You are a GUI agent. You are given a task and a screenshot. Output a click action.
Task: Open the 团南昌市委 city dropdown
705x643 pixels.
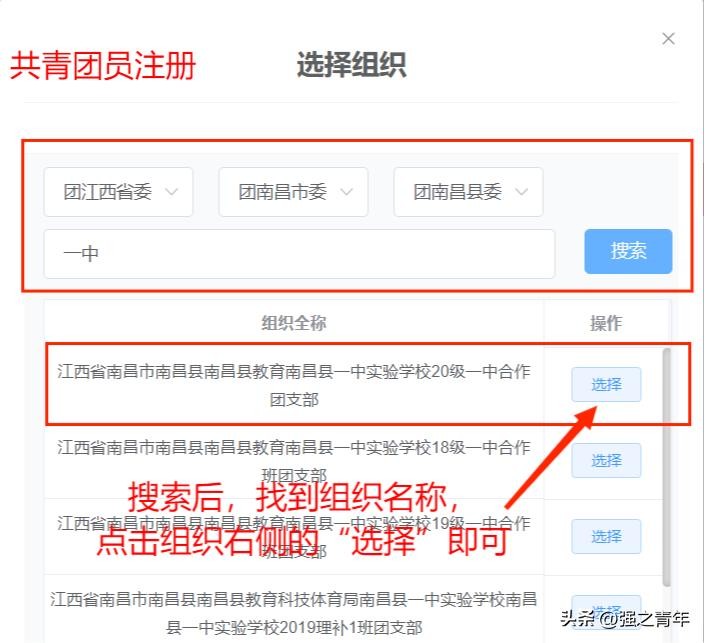tap(293, 192)
